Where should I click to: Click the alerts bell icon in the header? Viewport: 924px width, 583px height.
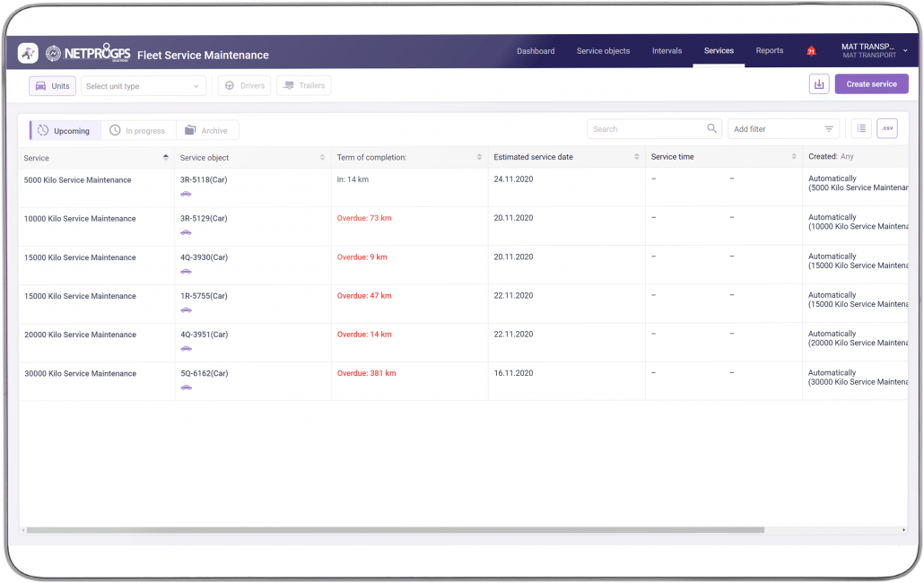click(x=812, y=51)
